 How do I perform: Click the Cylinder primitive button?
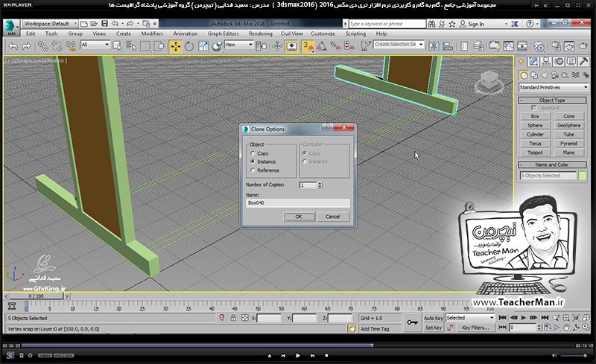click(535, 135)
